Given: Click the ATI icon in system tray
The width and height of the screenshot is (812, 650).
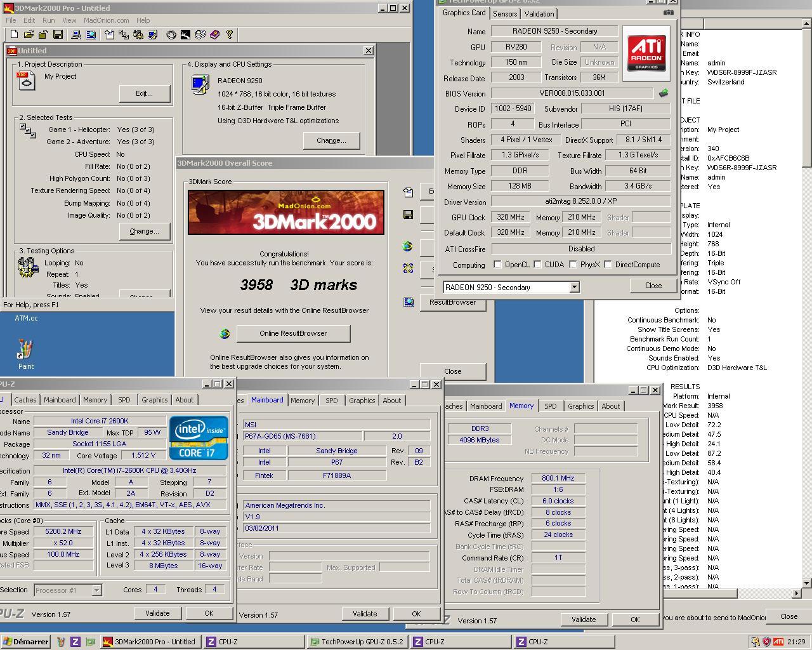Looking at the screenshot, I should pyautogui.click(x=778, y=642).
